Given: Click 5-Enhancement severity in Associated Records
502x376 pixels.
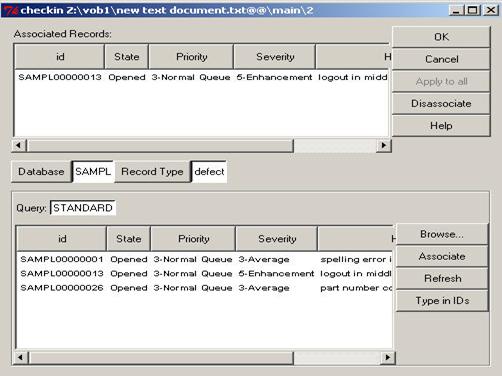Looking at the screenshot, I should pos(274,77).
